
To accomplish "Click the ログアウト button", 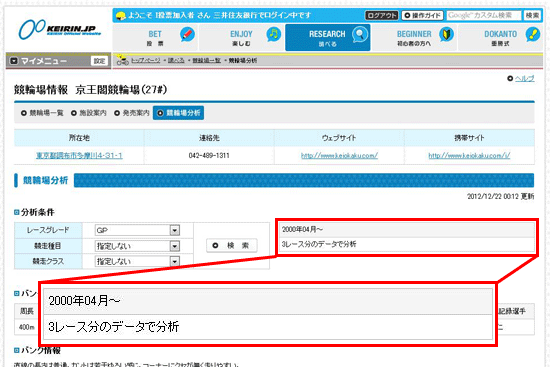I will click(382, 15).
